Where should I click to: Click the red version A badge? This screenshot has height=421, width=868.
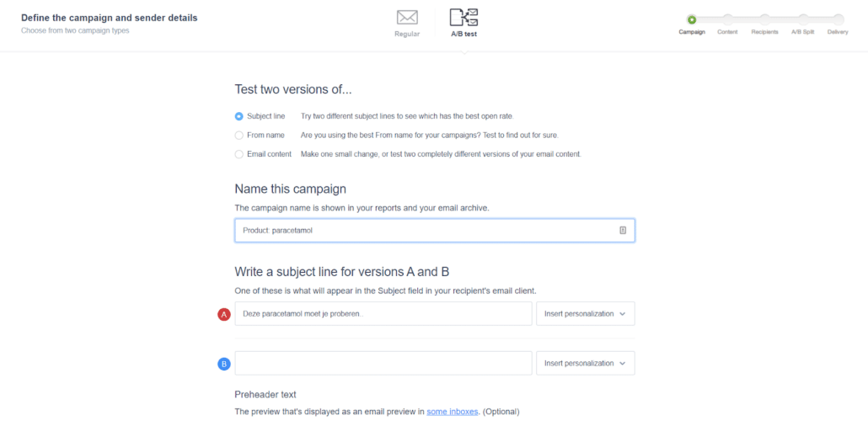(223, 314)
